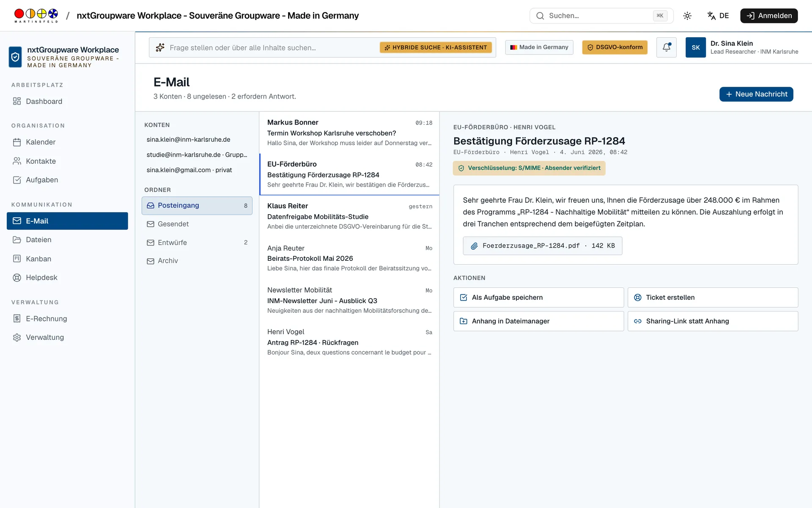
Task: Click the Helpdesk lifebuoy icon
Action: (17, 278)
